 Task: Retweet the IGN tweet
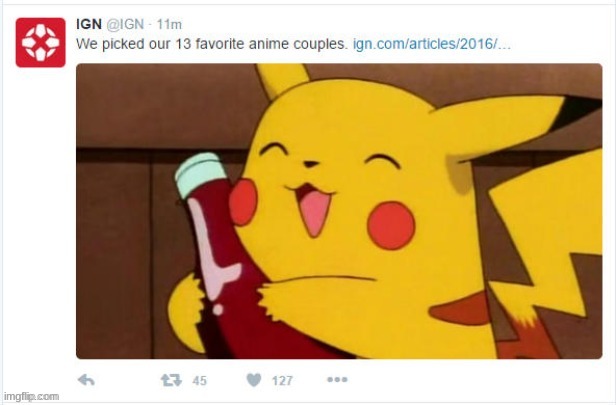[x=171, y=380]
